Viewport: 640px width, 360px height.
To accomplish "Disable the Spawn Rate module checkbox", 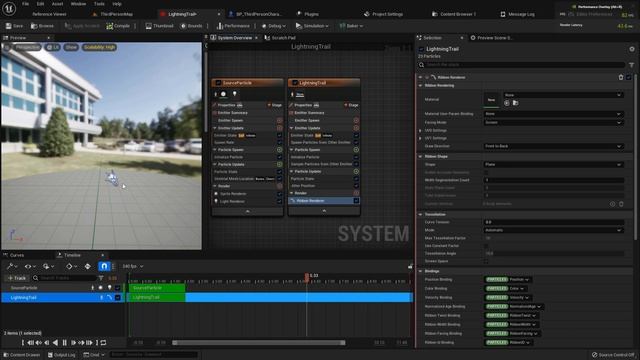I will [x=280, y=142].
